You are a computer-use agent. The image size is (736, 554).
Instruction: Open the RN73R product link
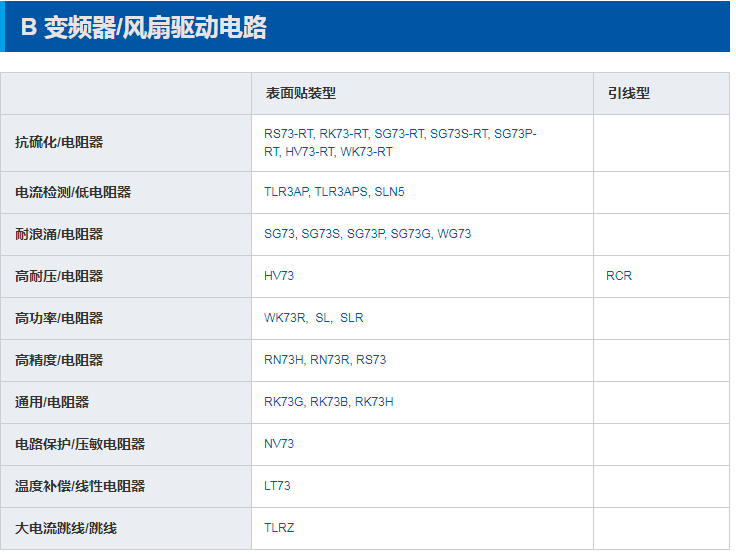tap(330, 360)
